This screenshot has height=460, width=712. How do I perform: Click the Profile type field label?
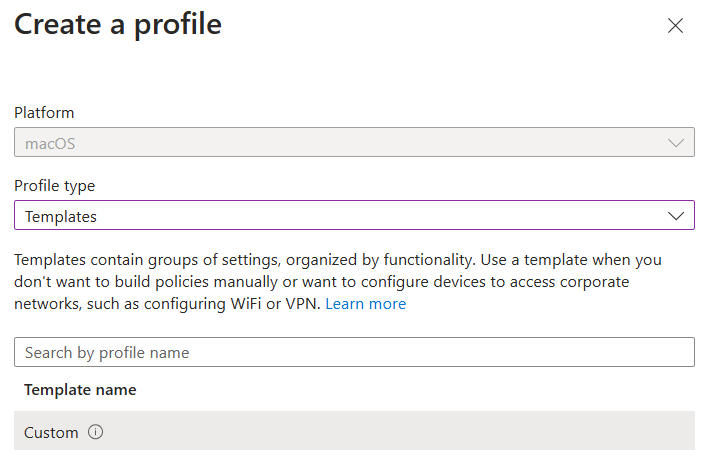point(54,186)
